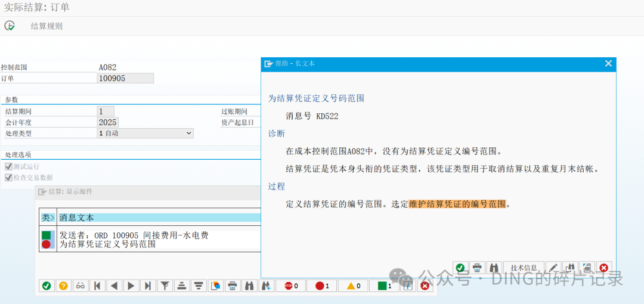The image size is (644, 304).
Task: Sort messages ascending icon
Action: [181, 285]
